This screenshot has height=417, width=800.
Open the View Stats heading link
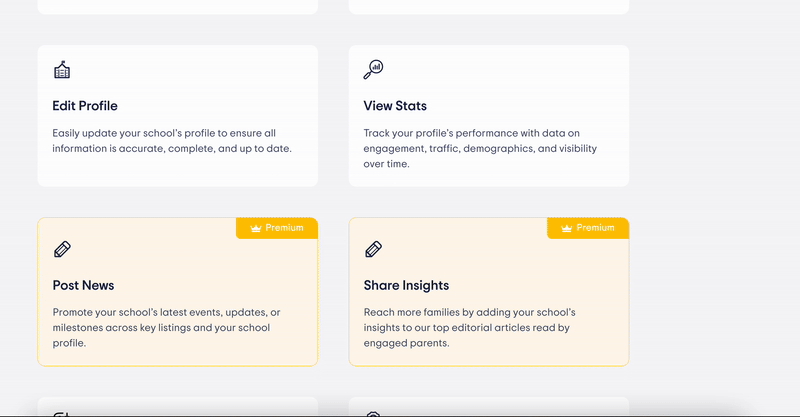(x=395, y=106)
